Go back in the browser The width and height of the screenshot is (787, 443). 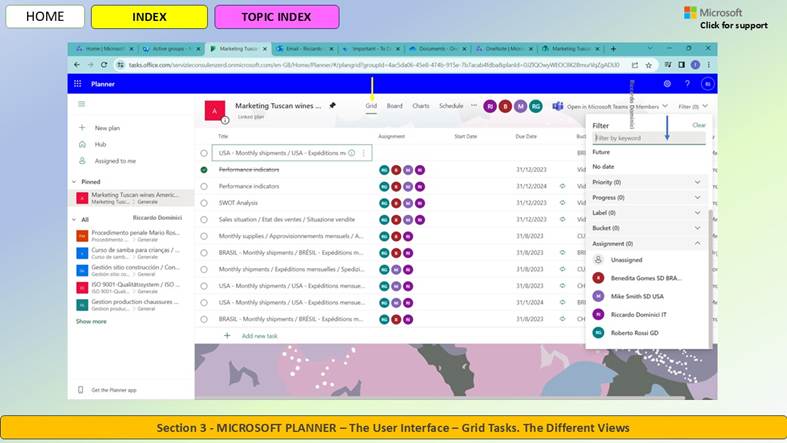[x=77, y=65]
